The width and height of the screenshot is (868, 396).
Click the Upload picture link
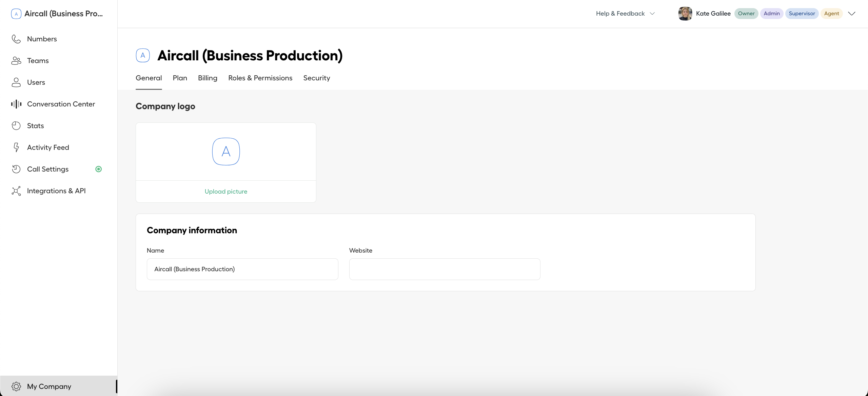226,191
